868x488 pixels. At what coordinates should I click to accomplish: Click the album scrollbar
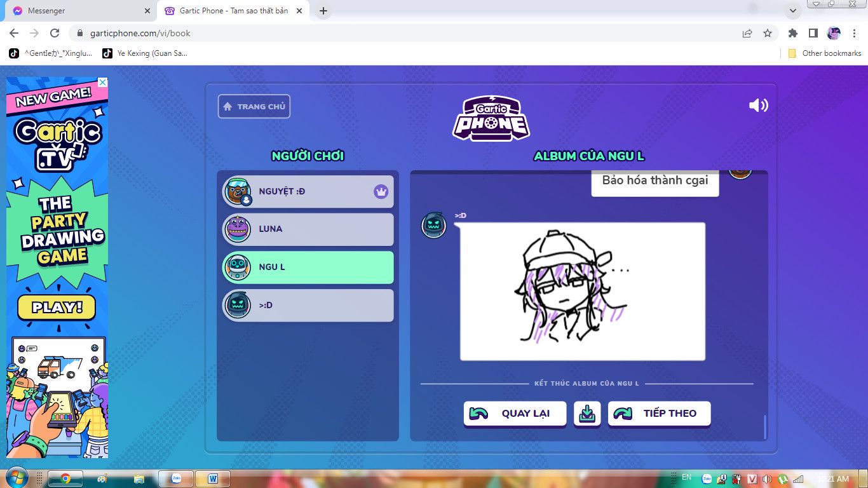click(x=764, y=427)
